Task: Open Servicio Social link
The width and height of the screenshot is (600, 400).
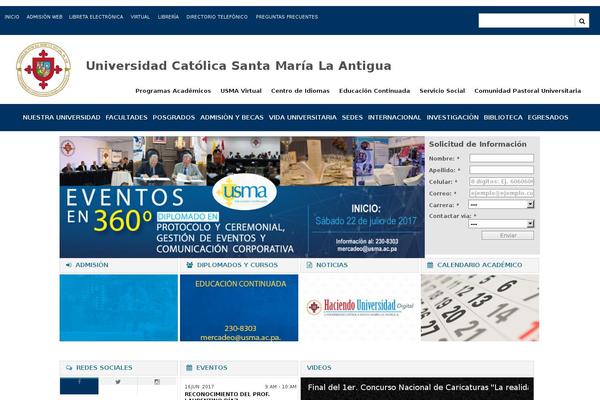Action: (442, 91)
